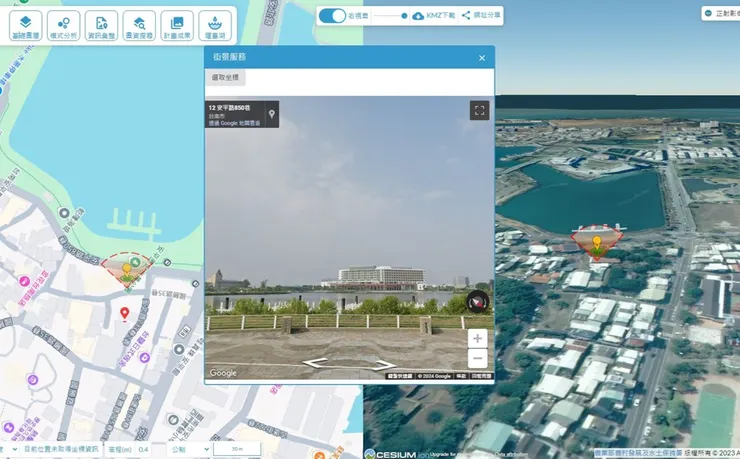Viewport: 740px width, 459px height.
Task: Toggle street view fullscreen mode
Action: click(479, 110)
